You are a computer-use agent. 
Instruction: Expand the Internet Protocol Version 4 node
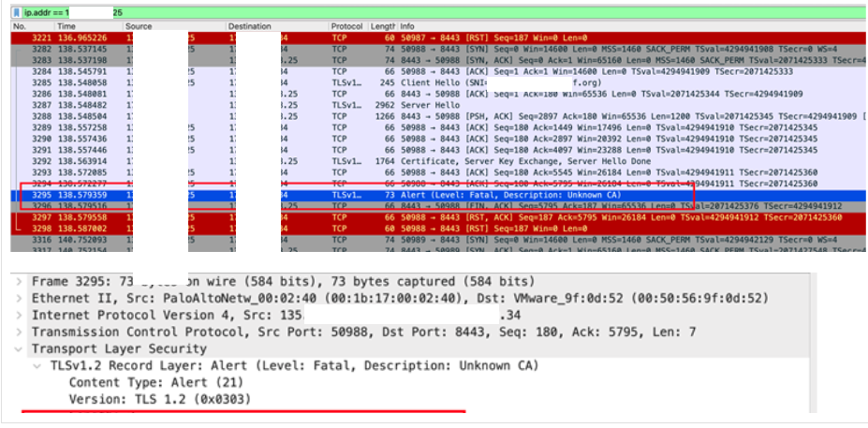click(19, 316)
